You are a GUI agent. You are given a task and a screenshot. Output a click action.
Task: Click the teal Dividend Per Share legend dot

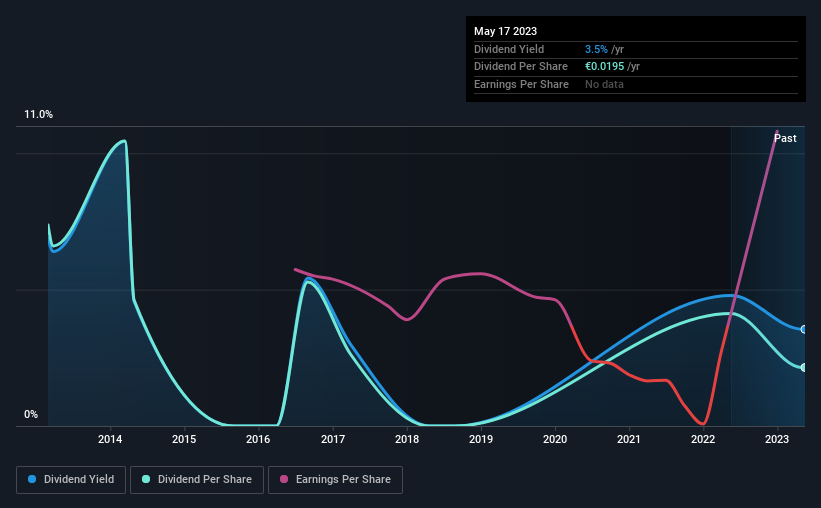point(146,479)
